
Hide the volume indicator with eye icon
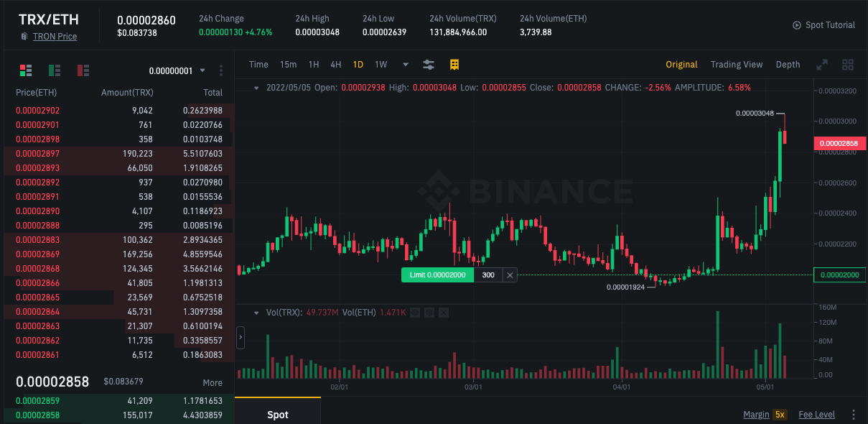415,313
